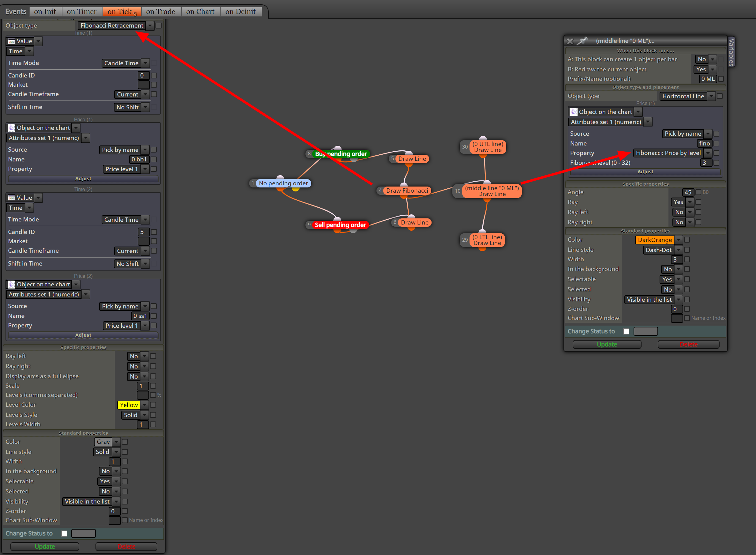Expand the Fibonacci: Price by level property dropdown
The width and height of the screenshot is (756, 555).
pyautogui.click(x=708, y=153)
